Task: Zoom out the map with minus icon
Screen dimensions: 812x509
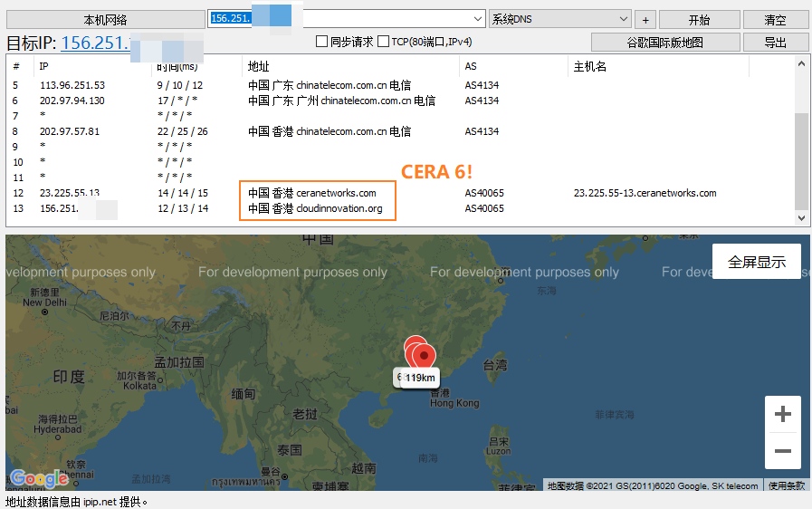Action: (x=782, y=451)
